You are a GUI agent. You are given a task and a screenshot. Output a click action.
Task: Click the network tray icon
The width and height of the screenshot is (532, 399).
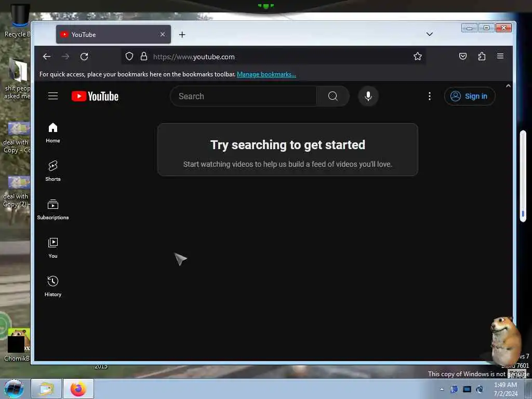(467, 389)
